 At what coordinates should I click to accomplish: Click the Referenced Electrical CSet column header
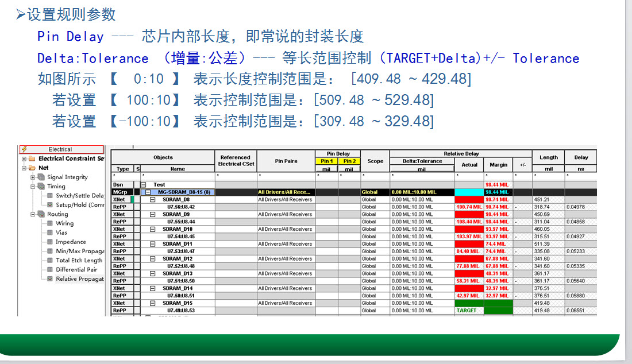pyautogui.click(x=236, y=161)
